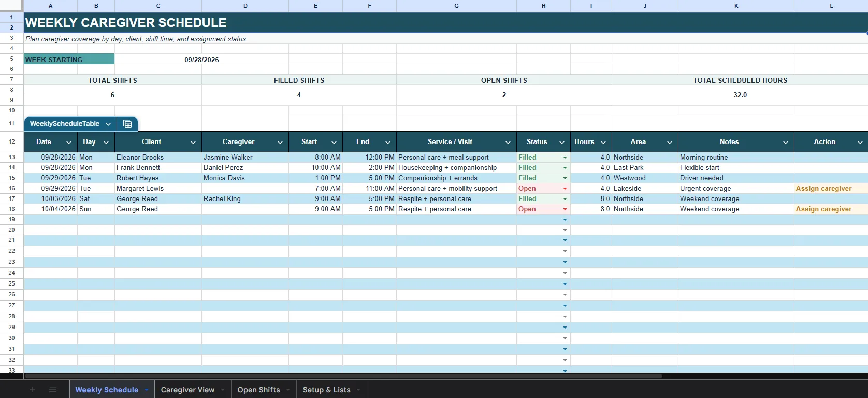
Task: Open the Action column filter dropdown
Action: pos(860,142)
